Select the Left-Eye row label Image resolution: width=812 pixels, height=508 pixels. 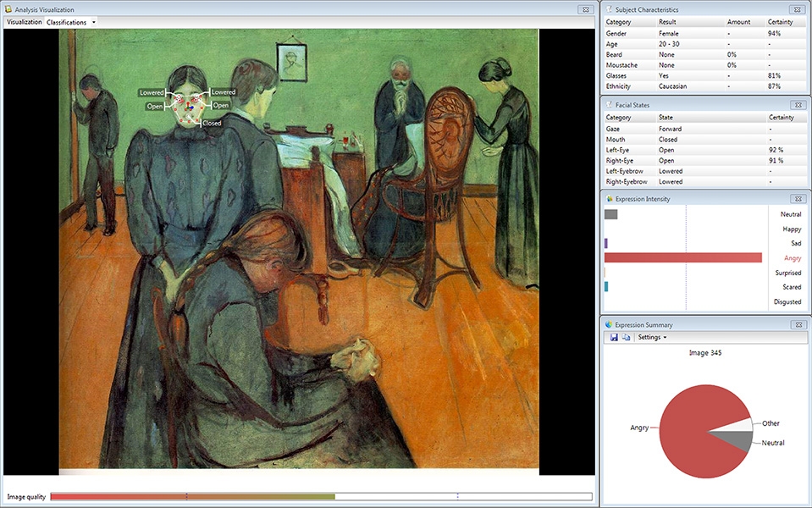(617, 150)
